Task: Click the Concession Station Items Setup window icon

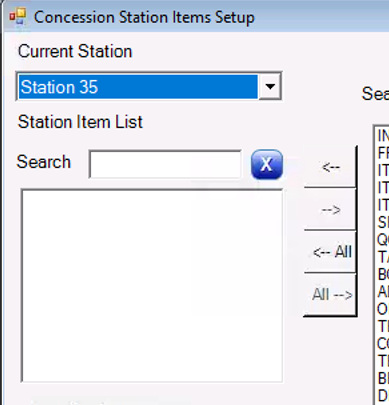Action: (x=17, y=17)
